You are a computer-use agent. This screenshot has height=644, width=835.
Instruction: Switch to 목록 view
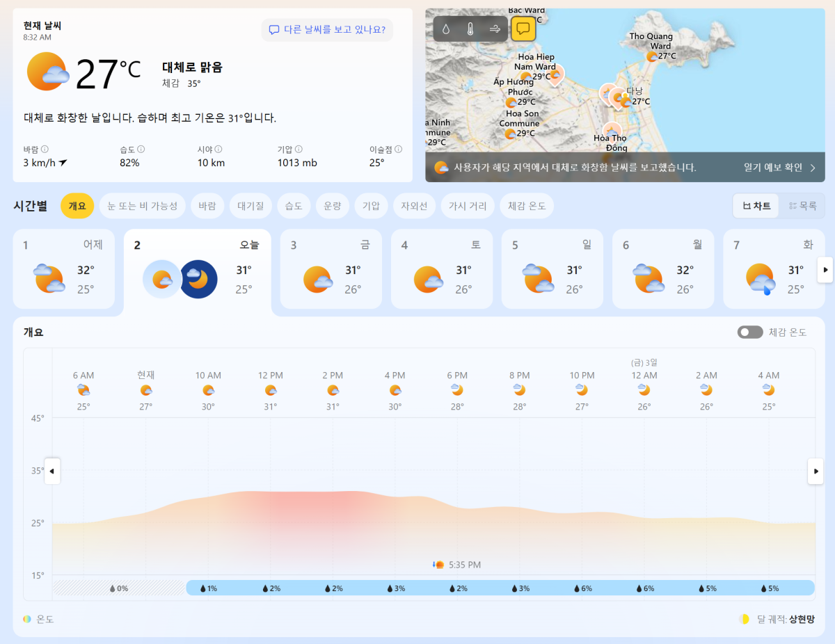coord(802,206)
